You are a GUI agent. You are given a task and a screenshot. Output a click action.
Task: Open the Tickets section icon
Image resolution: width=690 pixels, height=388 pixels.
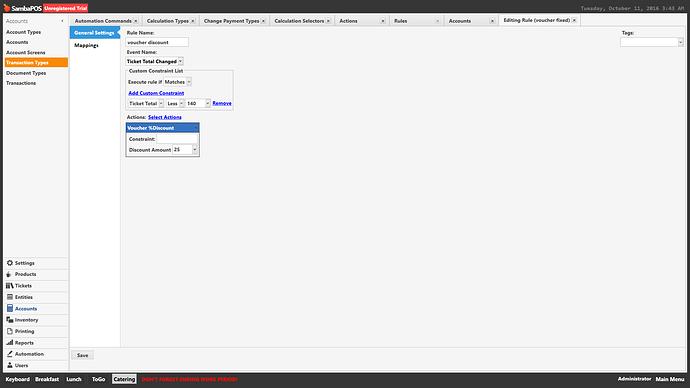tap(10, 286)
